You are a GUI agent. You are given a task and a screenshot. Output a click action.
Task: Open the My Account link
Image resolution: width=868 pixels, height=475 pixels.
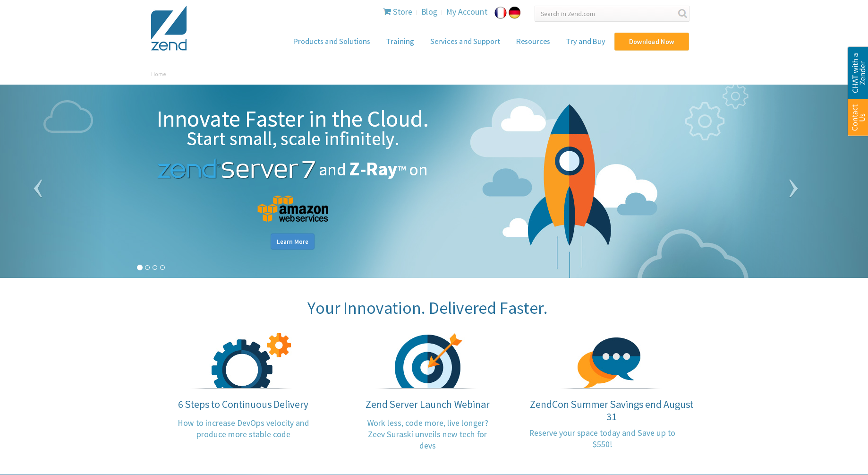pos(467,12)
